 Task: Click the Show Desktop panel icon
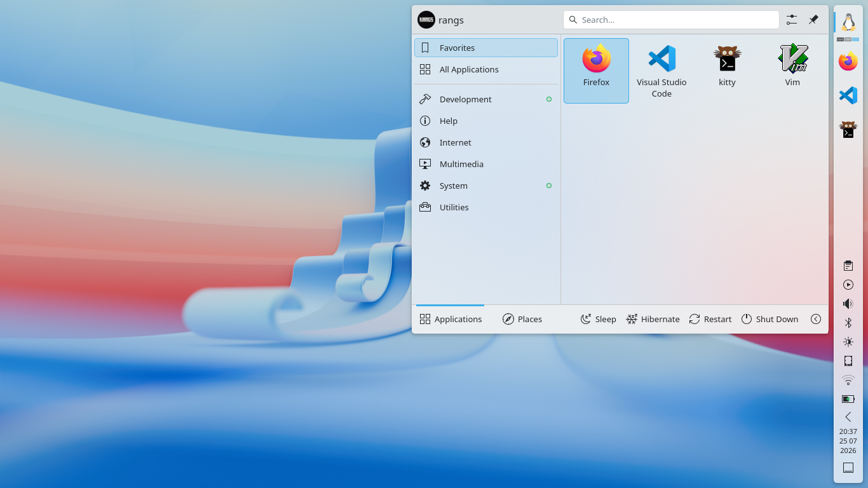(x=848, y=468)
